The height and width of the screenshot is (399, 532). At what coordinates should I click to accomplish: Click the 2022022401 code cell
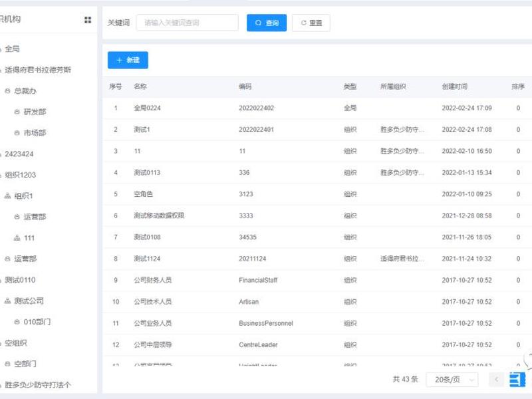(x=257, y=130)
